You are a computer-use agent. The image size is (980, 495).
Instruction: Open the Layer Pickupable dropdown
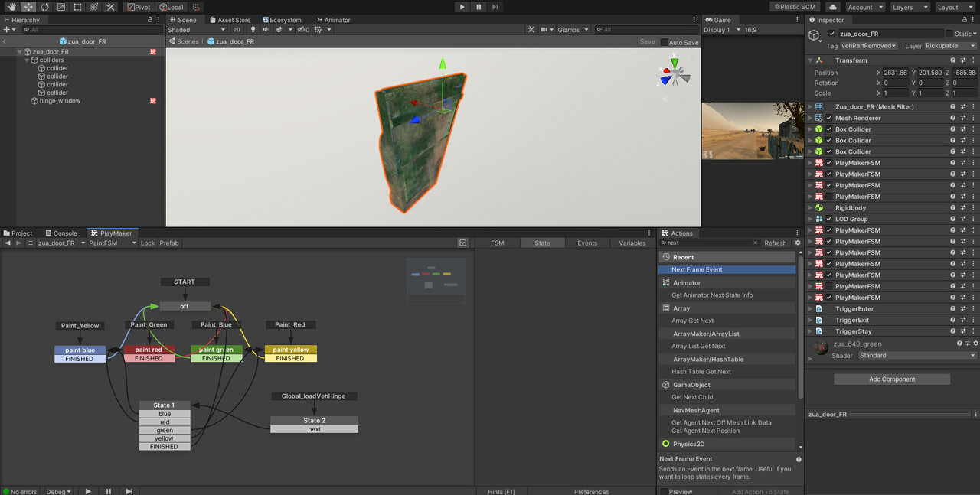coord(951,46)
